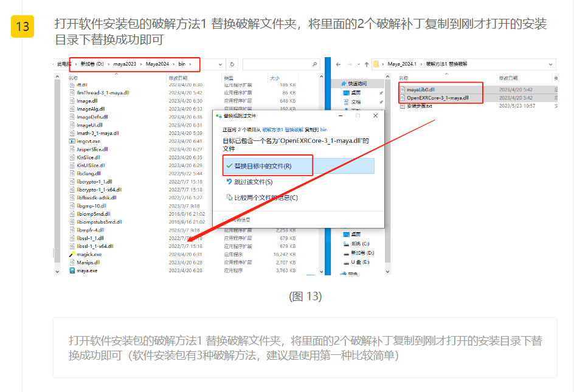574x392 pixels.
Task: Choose 跳过该文件(S) in the dialog
Action: [x=254, y=182]
